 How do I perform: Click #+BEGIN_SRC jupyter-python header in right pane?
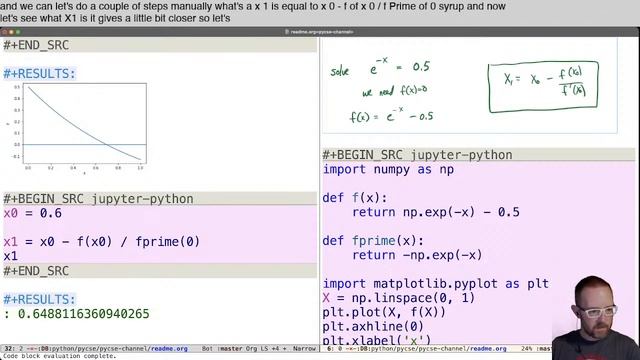[x=417, y=155]
